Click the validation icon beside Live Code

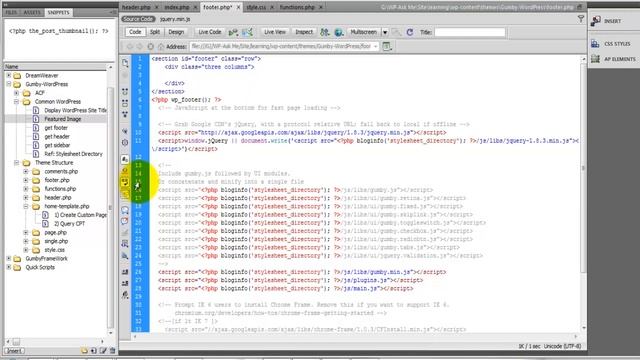click(233, 32)
